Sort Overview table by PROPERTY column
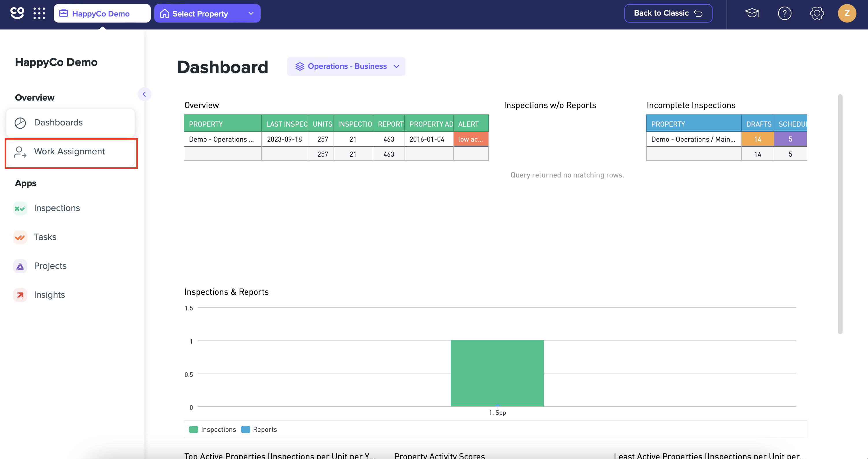Screen dimensions: 868x459 click(x=222, y=124)
